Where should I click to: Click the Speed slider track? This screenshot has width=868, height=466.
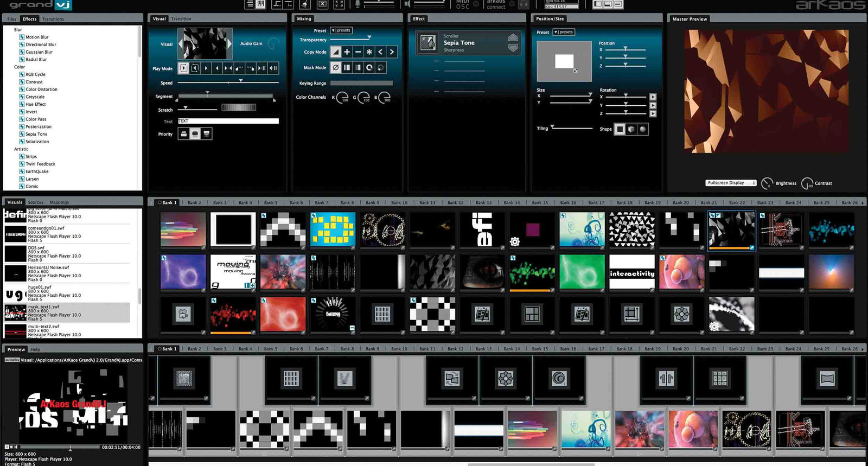228,82
